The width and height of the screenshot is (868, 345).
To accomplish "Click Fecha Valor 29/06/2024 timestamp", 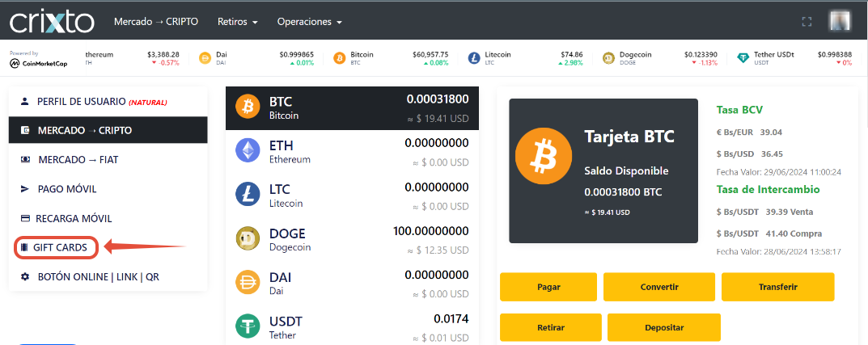I will (779, 173).
